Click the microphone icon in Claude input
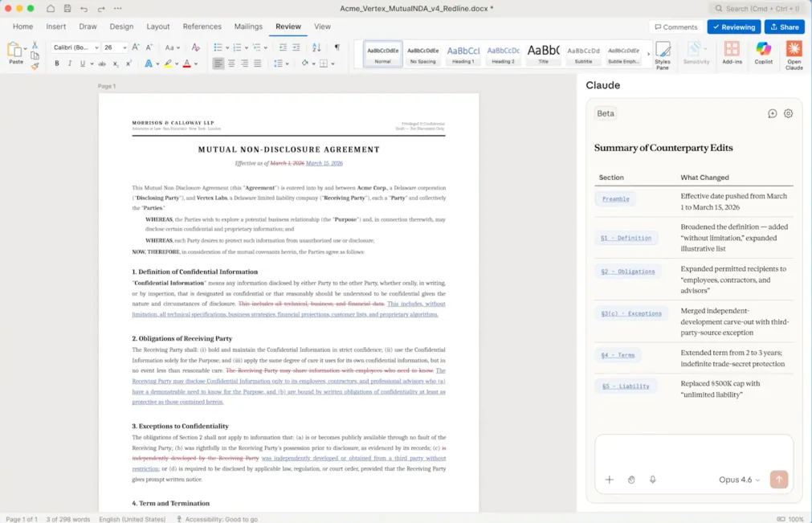This screenshot has width=812, height=523. click(x=652, y=480)
